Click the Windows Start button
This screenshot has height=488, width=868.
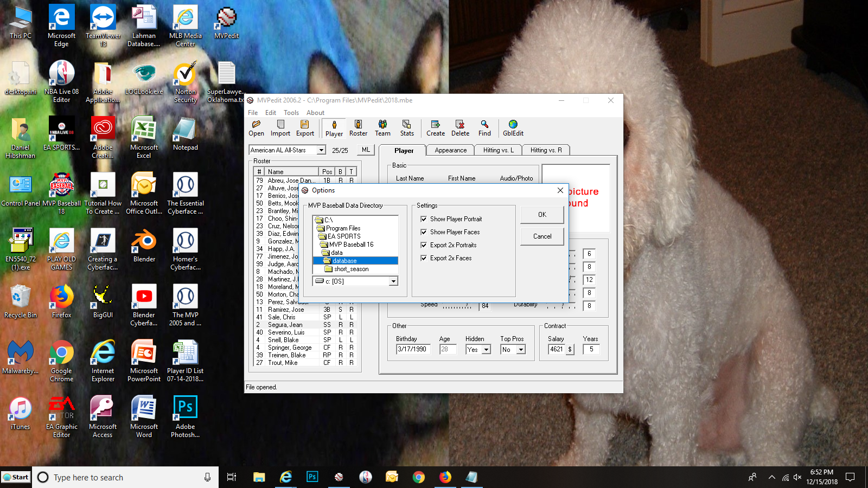click(x=16, y=477)
